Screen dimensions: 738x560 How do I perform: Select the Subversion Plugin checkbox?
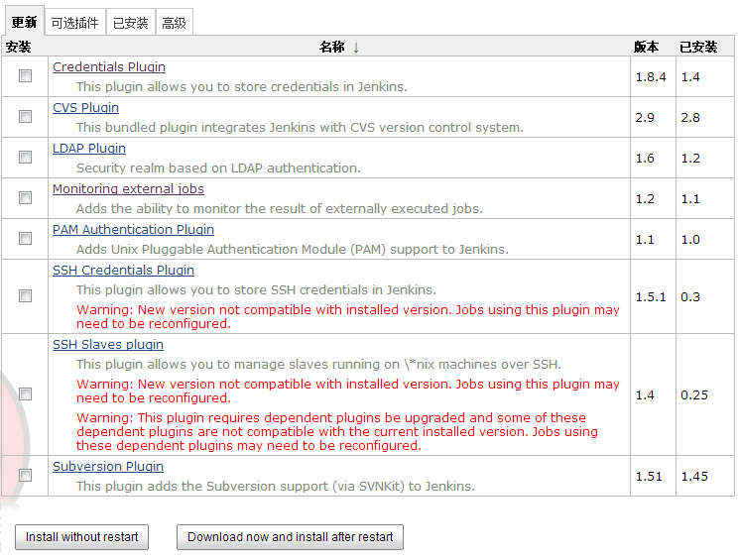click(x=25, y=476)
